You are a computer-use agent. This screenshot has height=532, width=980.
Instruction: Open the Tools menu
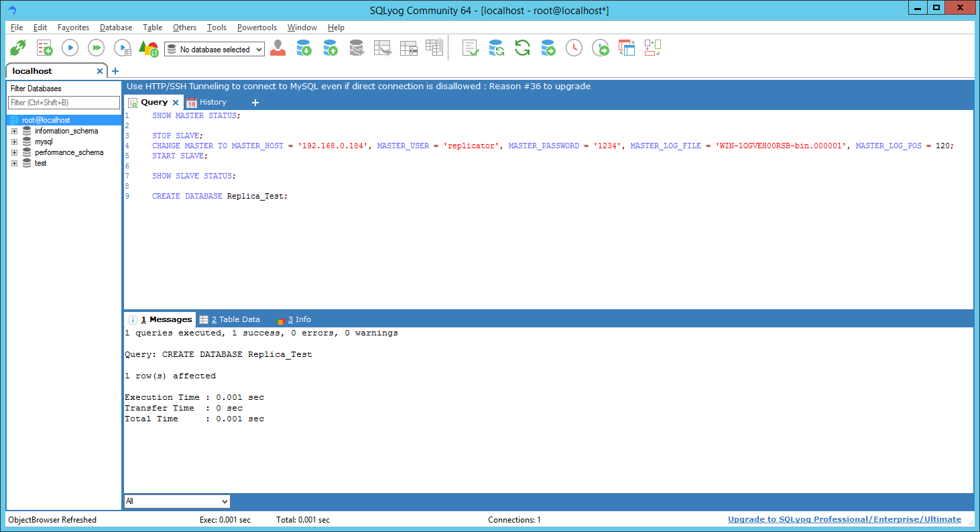coord(217,28)
